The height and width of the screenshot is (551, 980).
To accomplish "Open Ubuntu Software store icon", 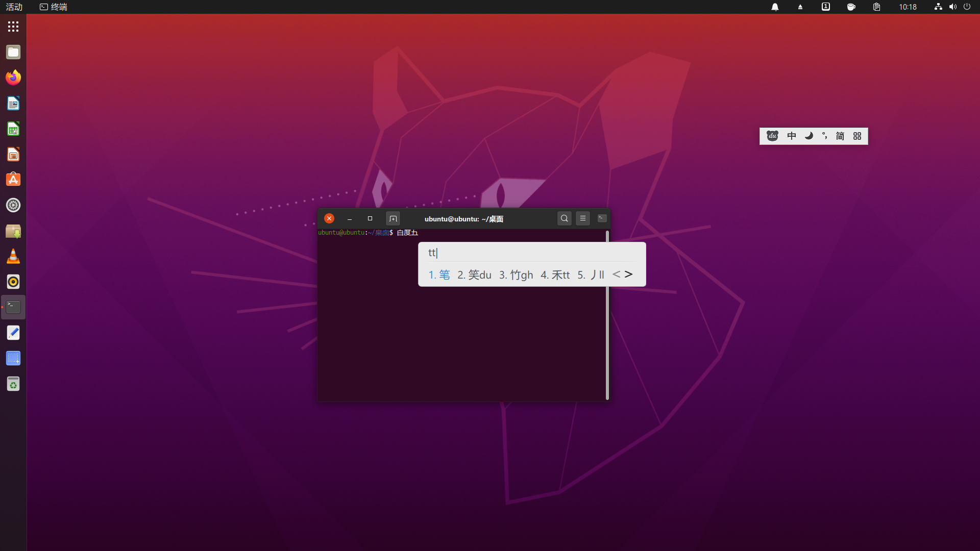I will pyautogui.click(x=13, y=180).
